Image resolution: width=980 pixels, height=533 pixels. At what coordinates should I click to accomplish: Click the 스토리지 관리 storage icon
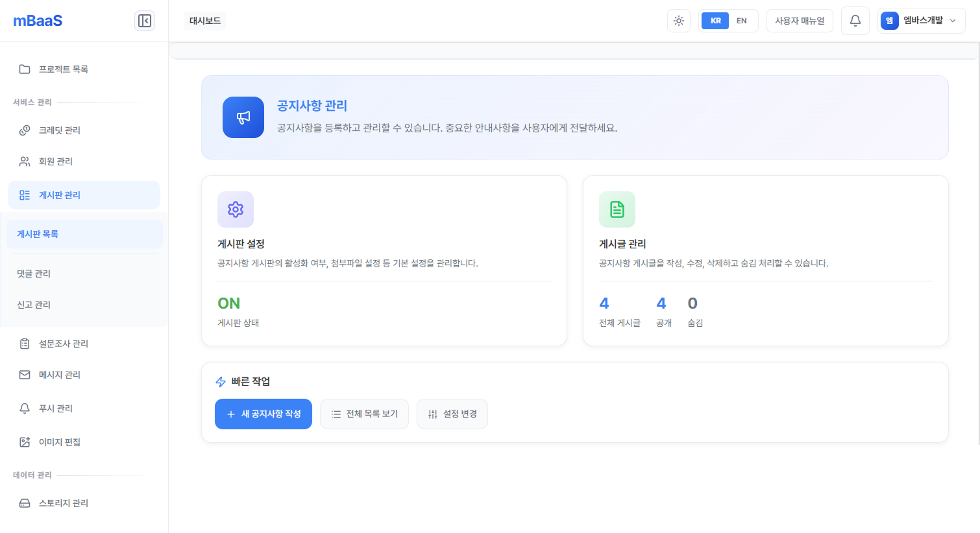pos(25,503)
